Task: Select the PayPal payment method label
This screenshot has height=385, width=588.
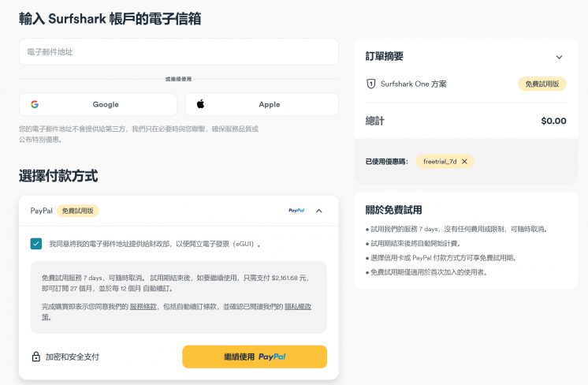Action: 41,211
